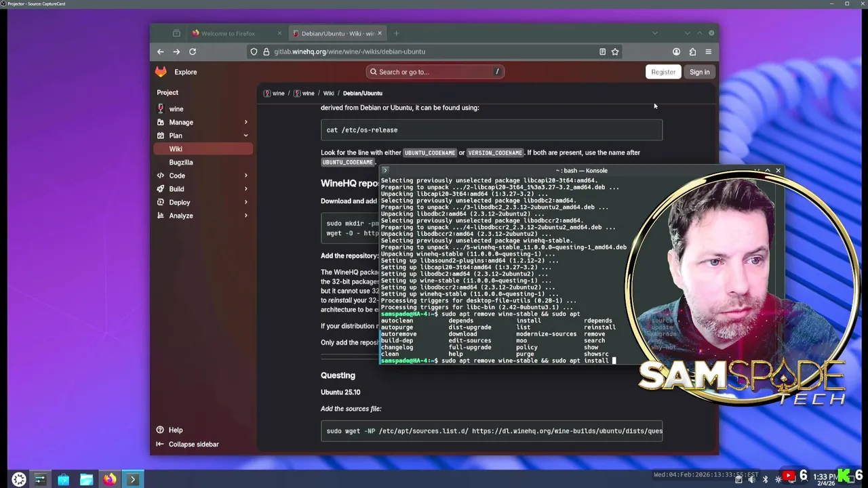The width and height of the screenshot is (868, 488).
Task: Expand the Code sidebar section
Action: (203, 176)
